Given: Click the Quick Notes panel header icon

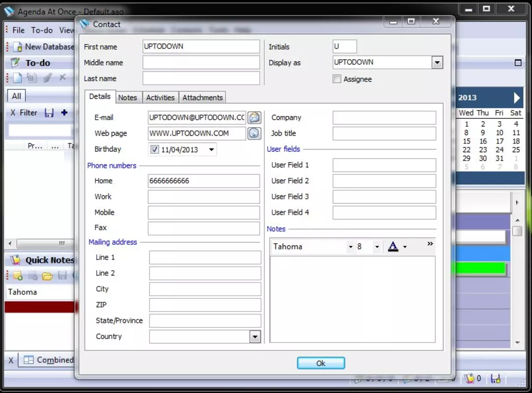Looking at the screenshot, I should tap(15, 260).
